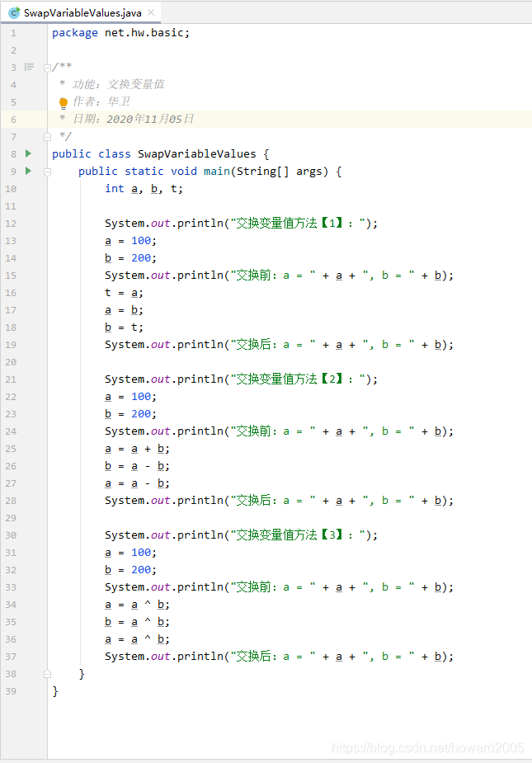Click line number 21 in the gutter
The height and width of the screenshot is (763, 532).
pyautogui.click(x=11, y=379)
